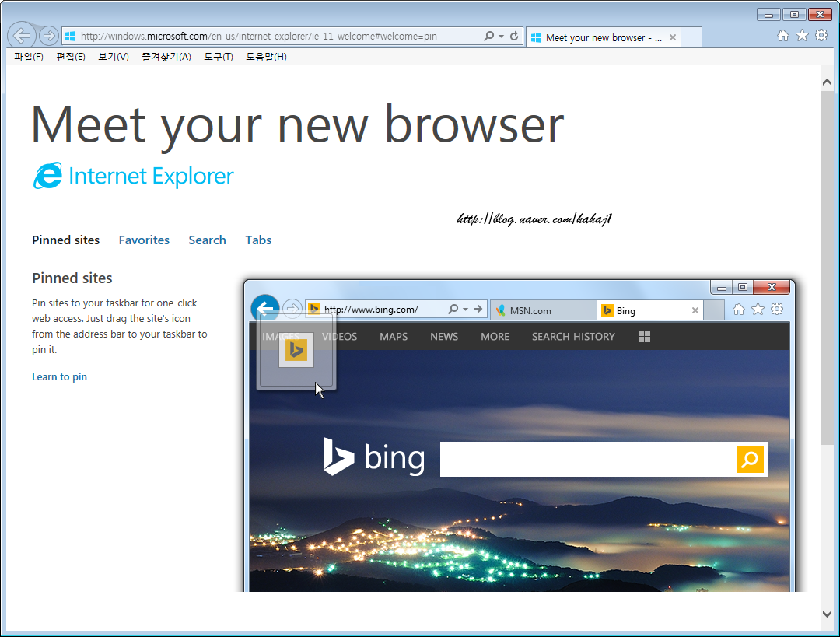Click MAPS in the Bing navigation bar
Viewport: 840px width, 637px height.
point(394,337)
